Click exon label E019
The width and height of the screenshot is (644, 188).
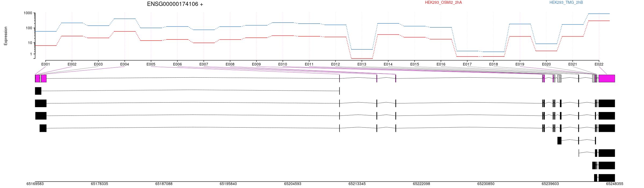pos(520,64)
